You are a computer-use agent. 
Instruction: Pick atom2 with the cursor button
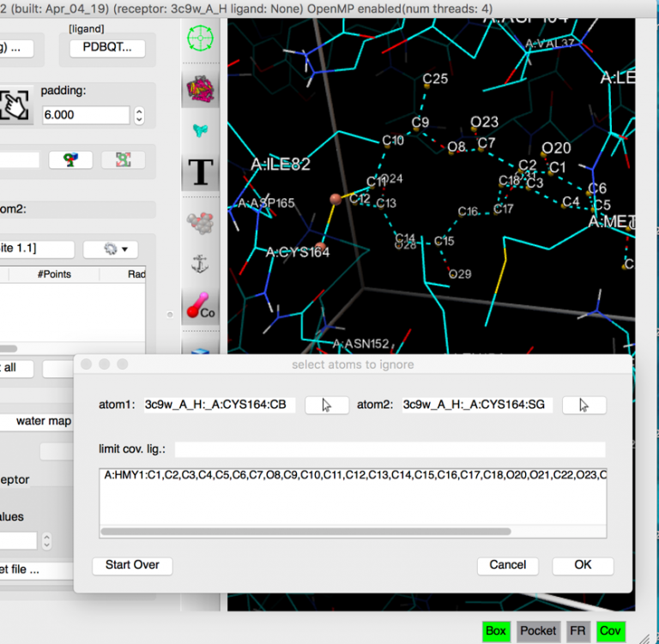pyautogui.click(x=584, y=405)
